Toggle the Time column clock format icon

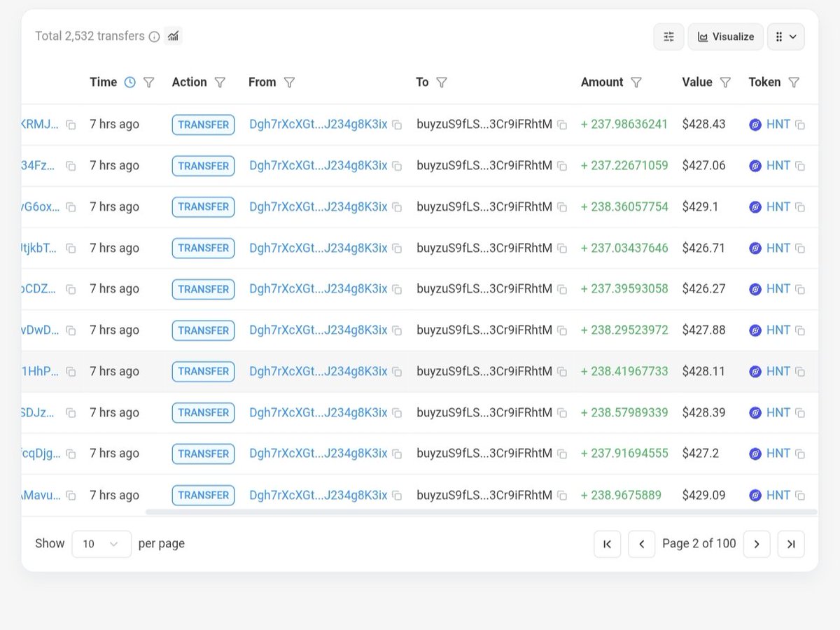(x=129, y=83)
